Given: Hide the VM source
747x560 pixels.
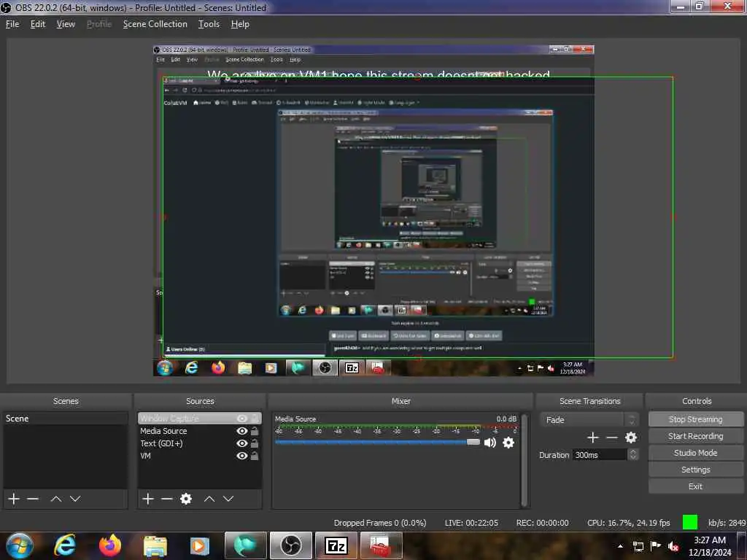Looking at the screenshot, I should 242,456.
